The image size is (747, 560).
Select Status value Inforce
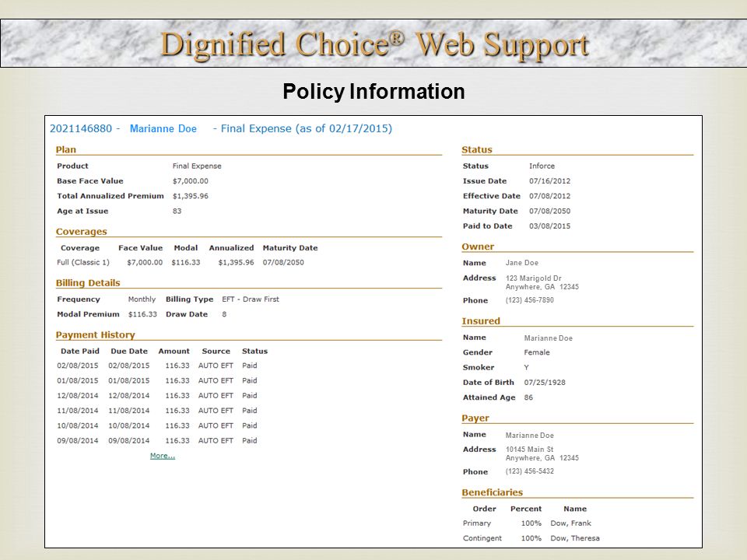(x=542, y=166)
